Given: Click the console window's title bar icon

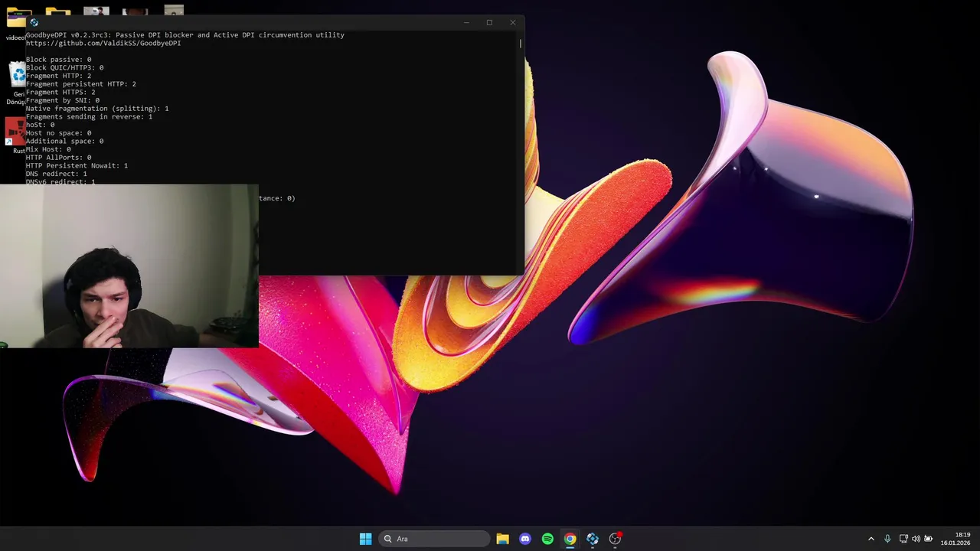Looking at the screenshot, I should (34, 23).
